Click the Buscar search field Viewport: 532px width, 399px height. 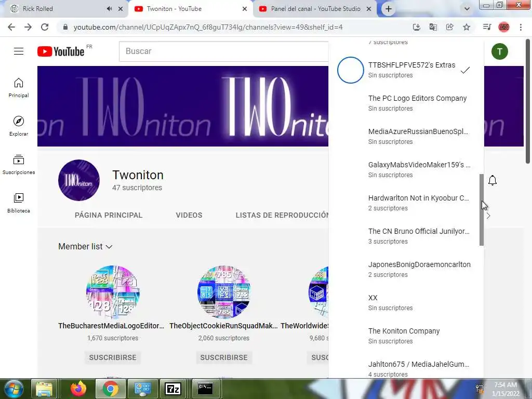tap(223, 51)
